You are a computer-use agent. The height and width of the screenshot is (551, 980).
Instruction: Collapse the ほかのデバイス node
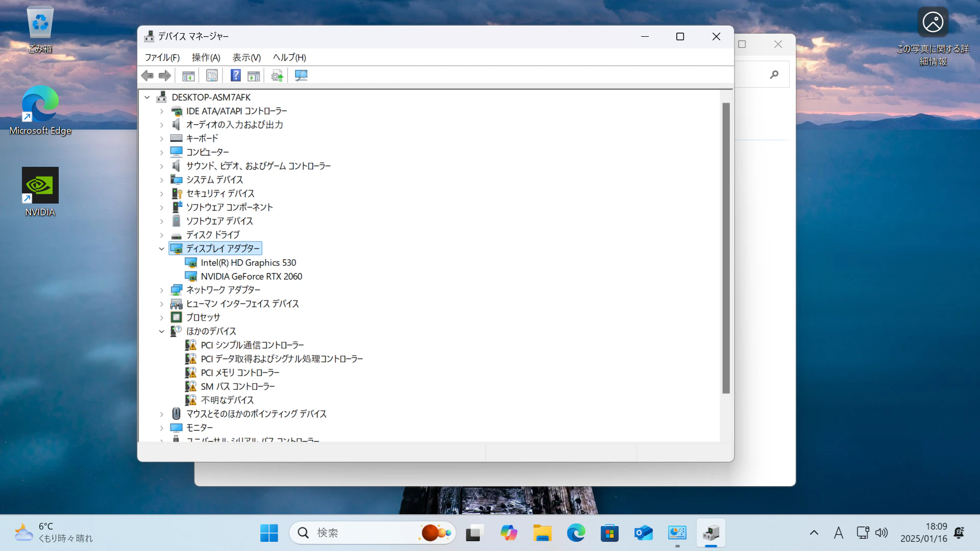pyautogui.click(x=162, y=332)
